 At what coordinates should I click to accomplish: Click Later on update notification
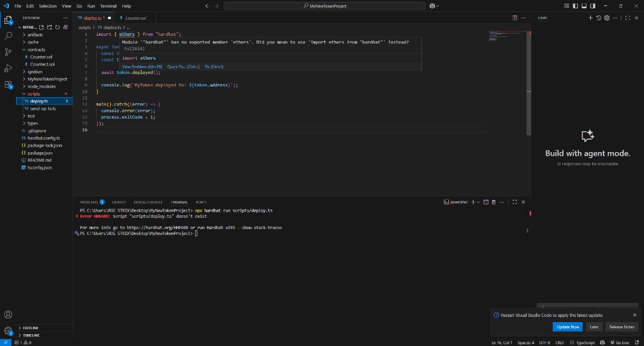pyautogui.click(x=594, y=327)
